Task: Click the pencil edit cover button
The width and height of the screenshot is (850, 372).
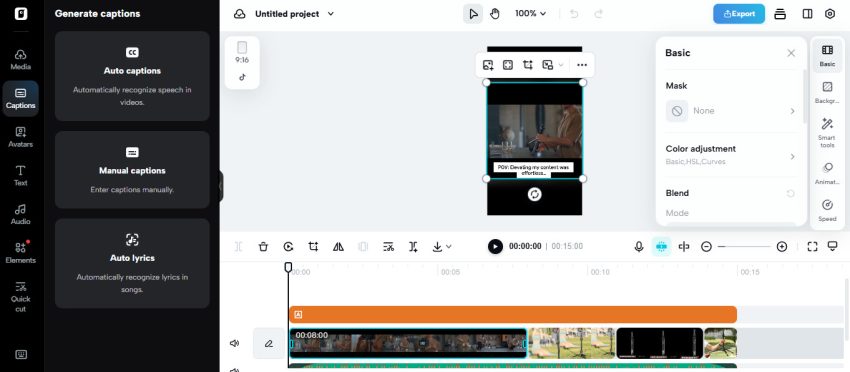Action: pos(269,343)
